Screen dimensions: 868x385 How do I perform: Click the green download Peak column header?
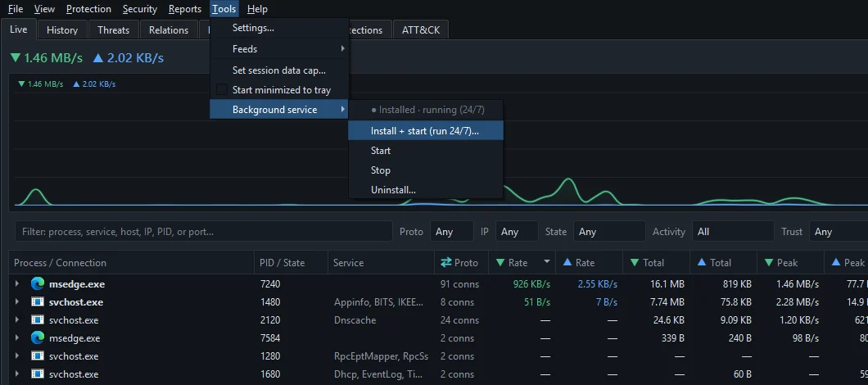point(790,263)
